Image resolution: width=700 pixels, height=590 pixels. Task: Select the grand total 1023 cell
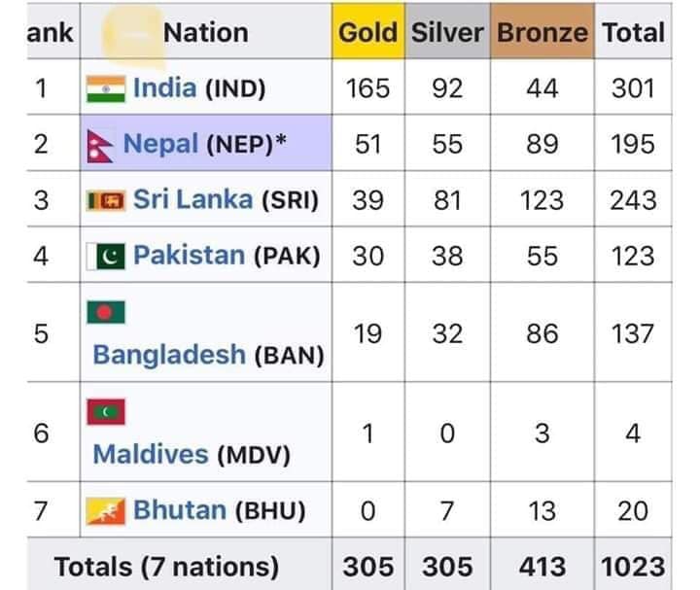click(x=633, y=567)
